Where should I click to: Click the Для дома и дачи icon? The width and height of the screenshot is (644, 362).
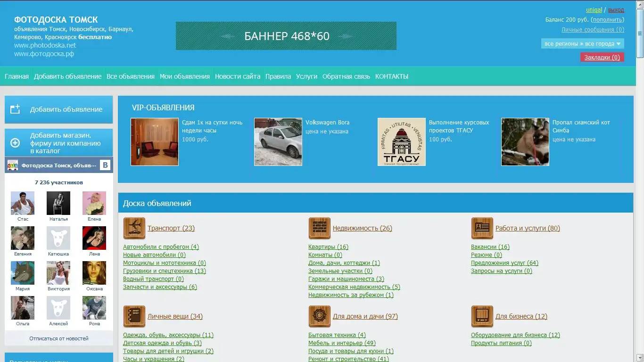pyautogui.click(x=319, y=316)
